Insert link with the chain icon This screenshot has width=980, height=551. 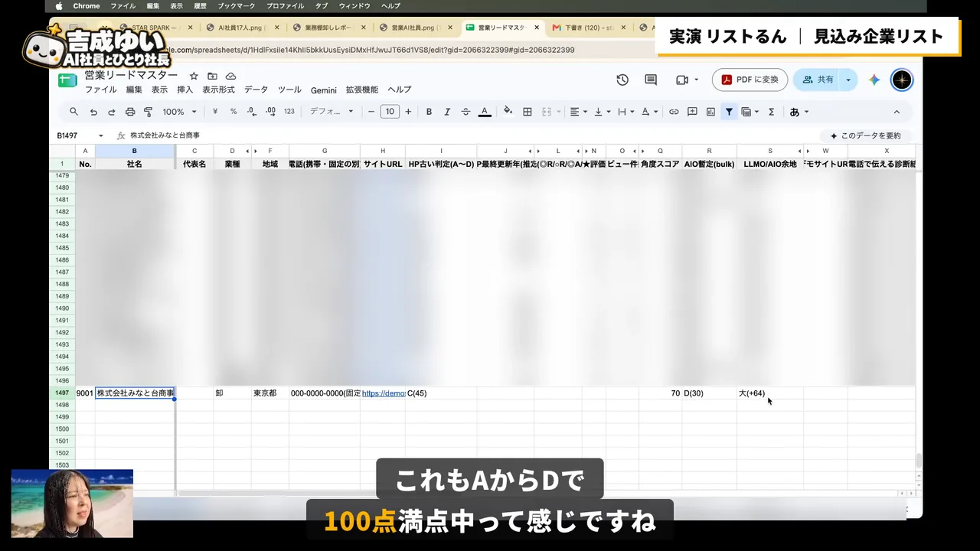coord(674,112)
